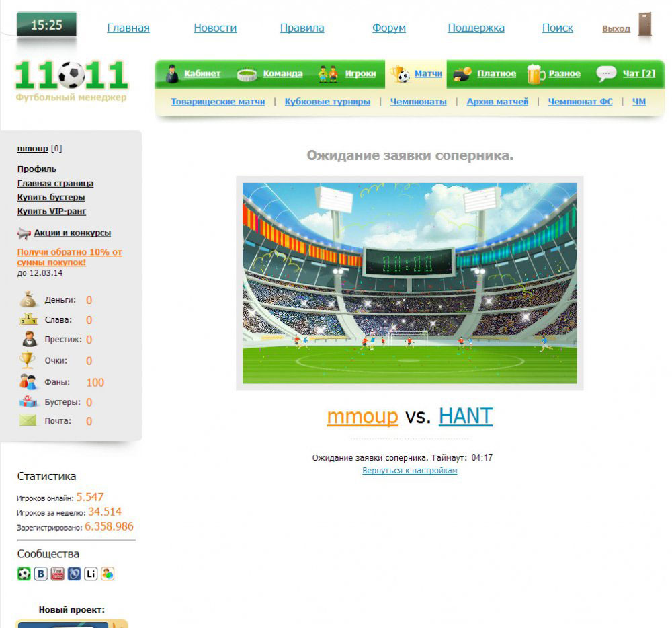Go to Архив матчей submenu
672x628 pixels.
click(497, 102)
